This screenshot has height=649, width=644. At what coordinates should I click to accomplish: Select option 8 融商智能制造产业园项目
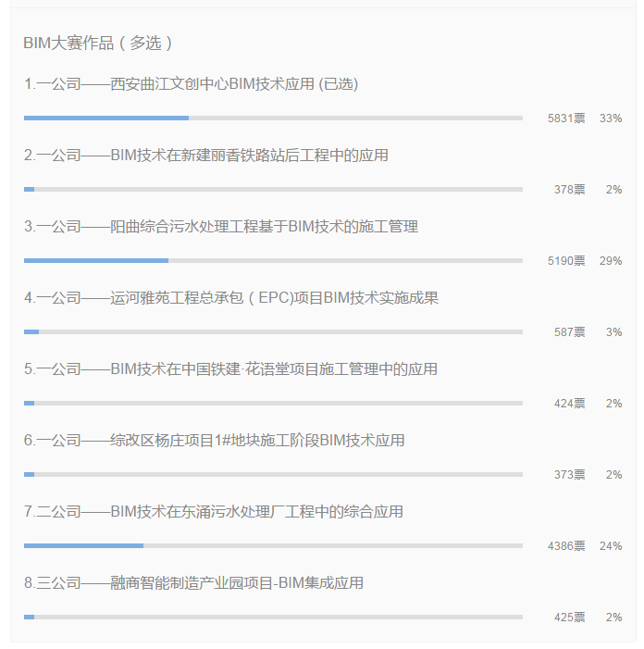[193, 582]
